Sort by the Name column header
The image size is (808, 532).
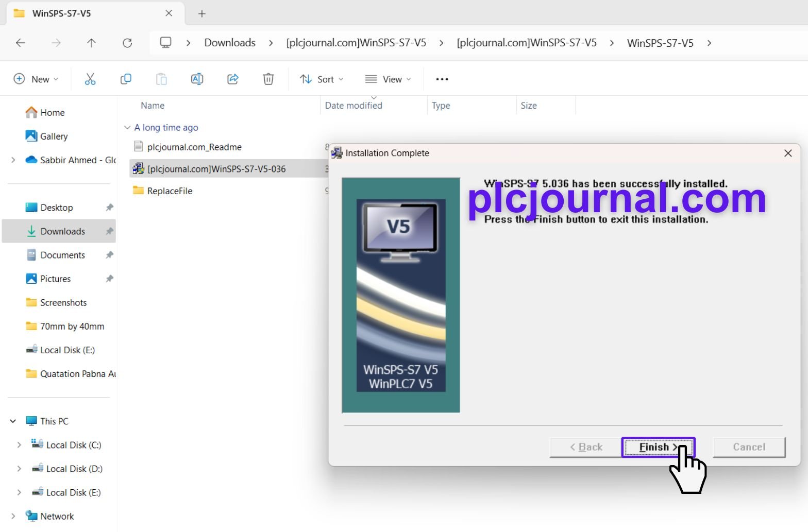[x=153, y=105]
